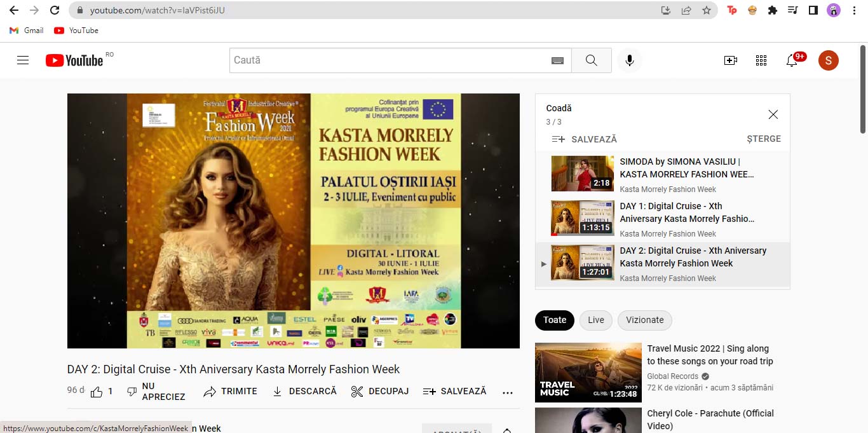Create a clip with DECUPAJ
Screen dimensions: 868x433
[x=380, y=392]
